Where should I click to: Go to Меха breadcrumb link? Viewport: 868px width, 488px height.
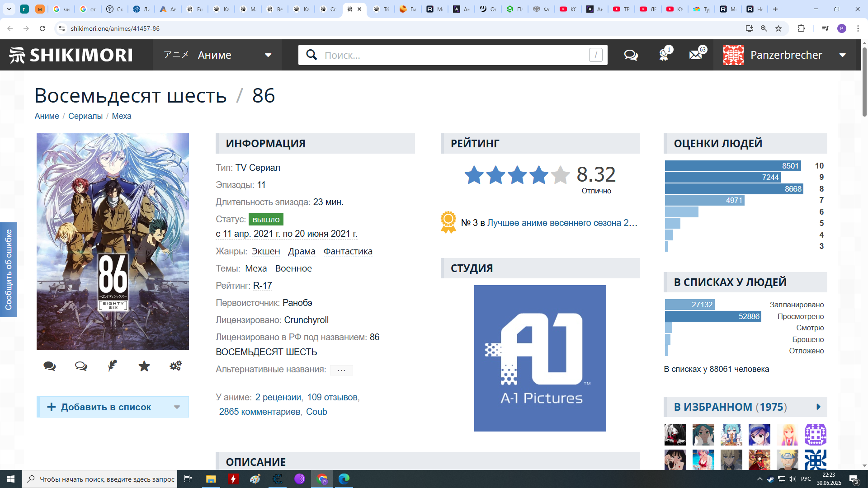(122, 116)
